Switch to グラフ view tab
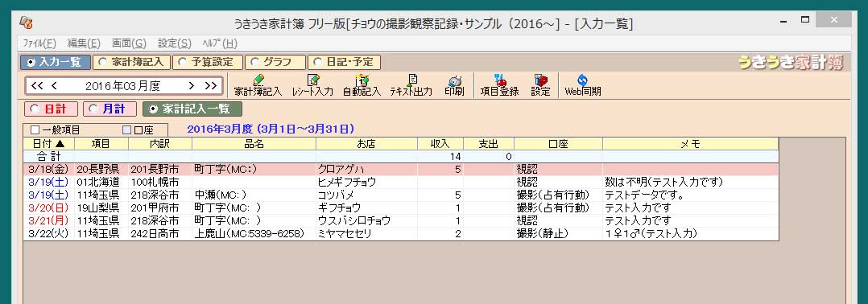This screenshot has width=868, height=304. click(275, 62)
